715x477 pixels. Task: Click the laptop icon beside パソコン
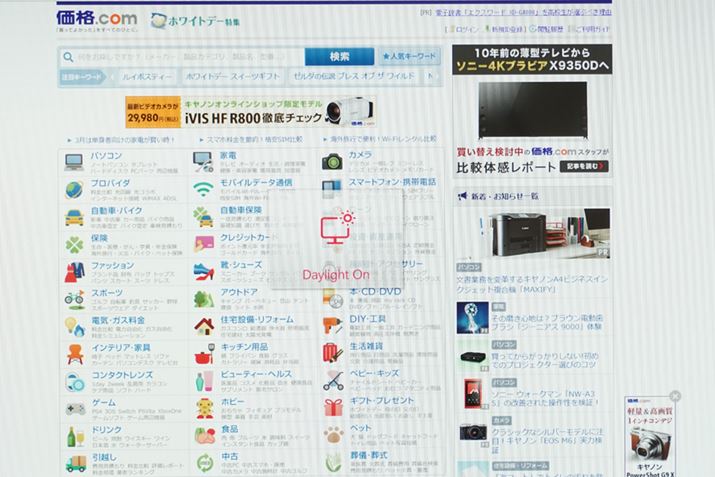(74, 162)
